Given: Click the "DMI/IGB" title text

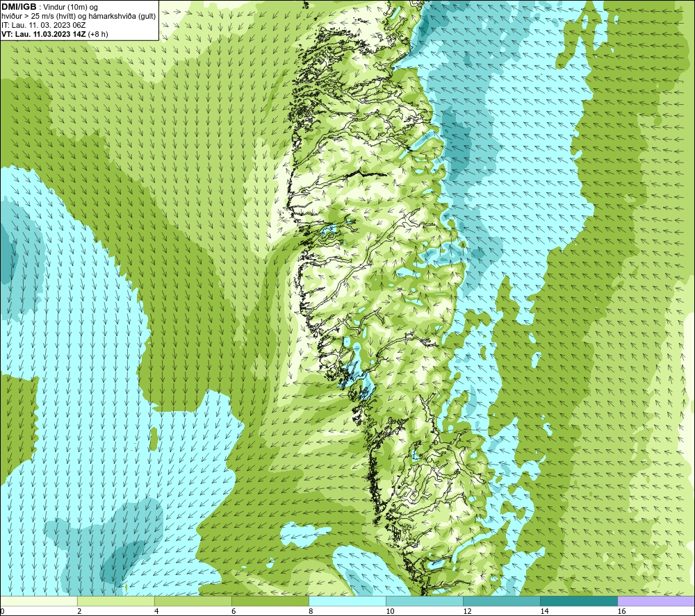Looking at the screenshot, I should pyautogui.click(x=19, y=7).
